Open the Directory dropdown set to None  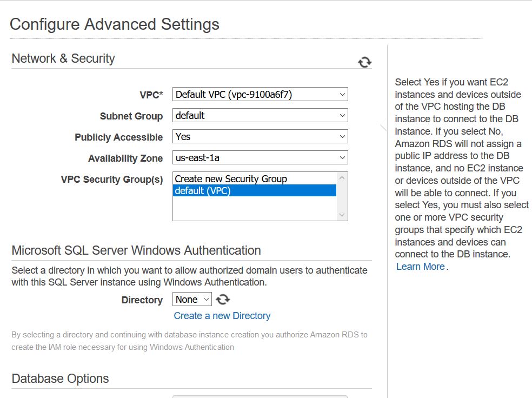(192, 300)
